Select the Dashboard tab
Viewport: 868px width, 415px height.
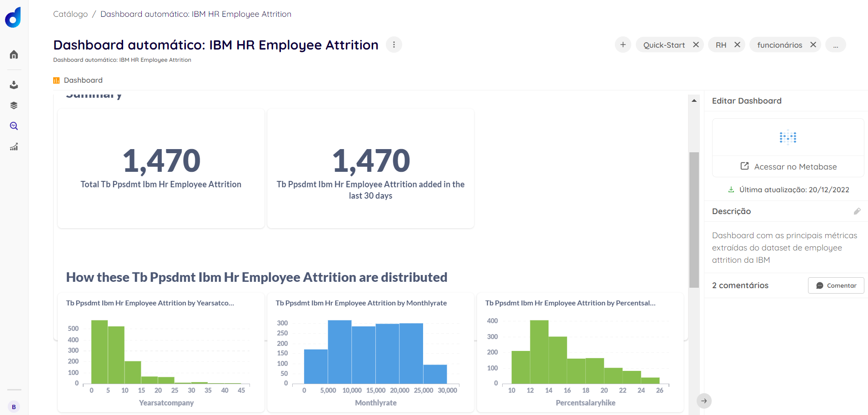point(78,80)
